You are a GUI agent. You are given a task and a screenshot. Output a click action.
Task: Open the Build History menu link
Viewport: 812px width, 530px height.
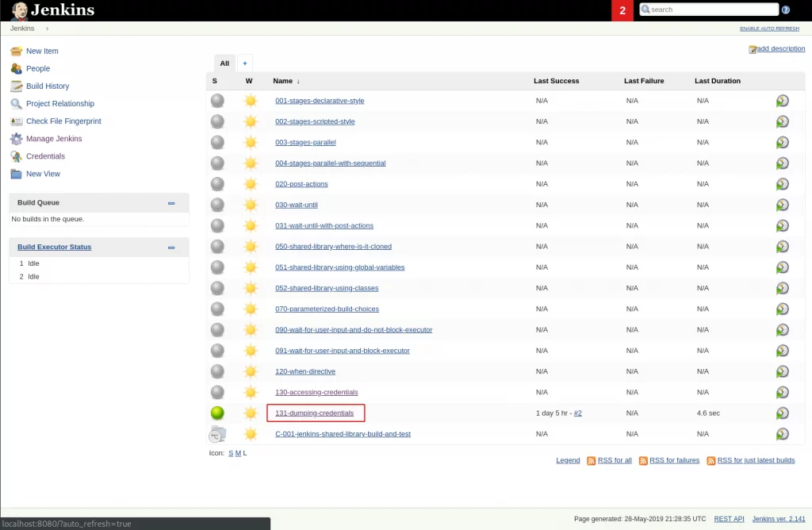pyautogui.click(x=48, y=86)
